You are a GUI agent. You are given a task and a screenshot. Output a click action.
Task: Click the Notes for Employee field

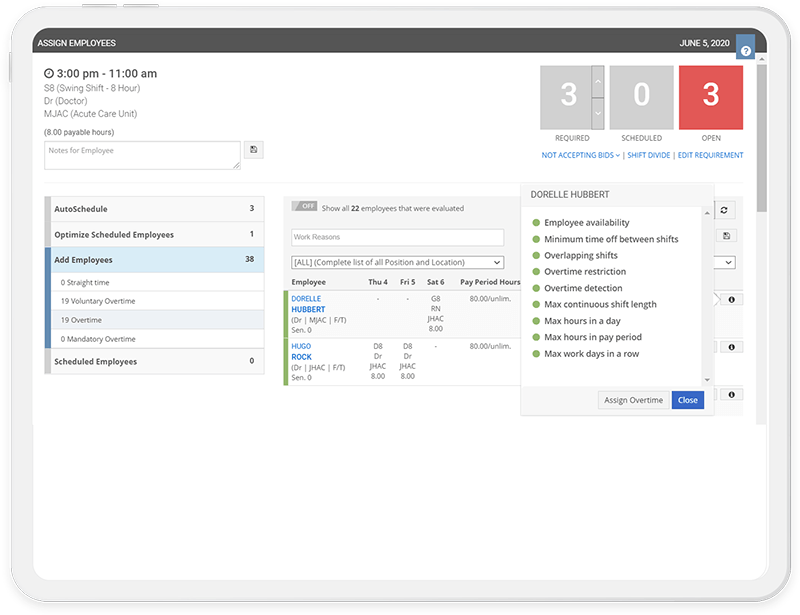coord(142,155)
